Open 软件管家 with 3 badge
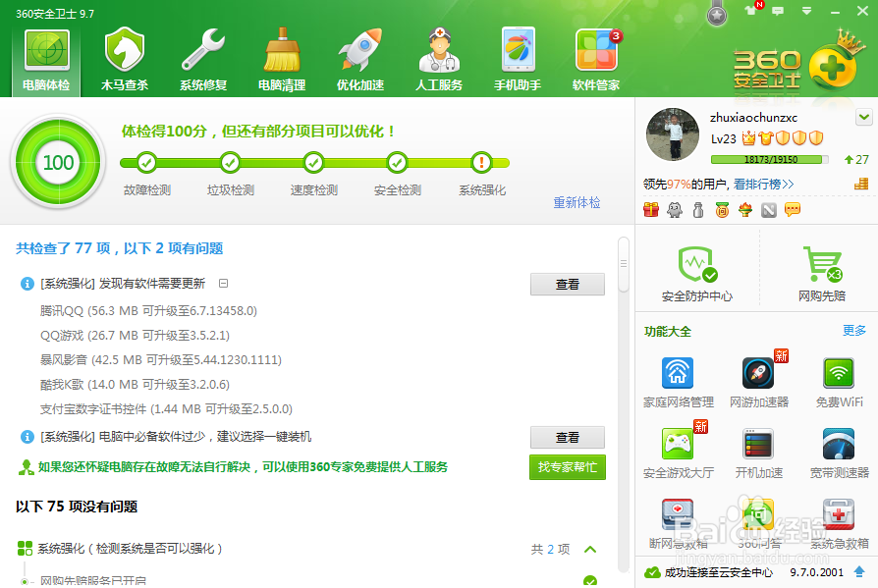 click(596, 61)
